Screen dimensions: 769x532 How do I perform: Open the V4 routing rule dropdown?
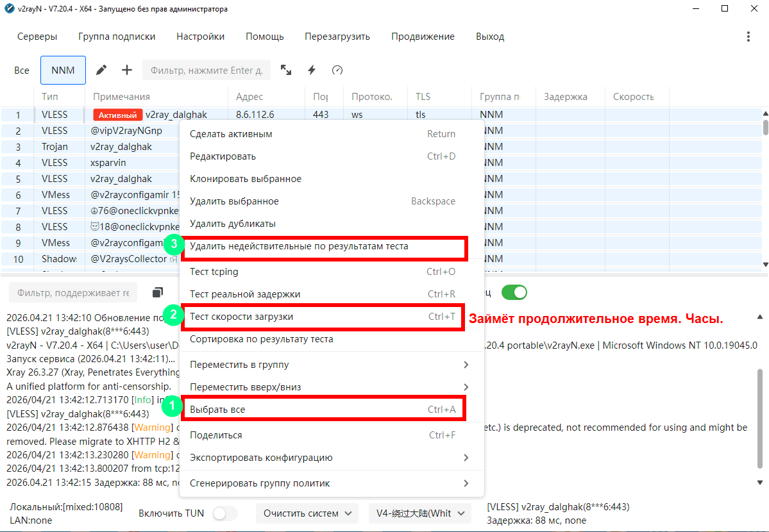click(x=420, y=513)
